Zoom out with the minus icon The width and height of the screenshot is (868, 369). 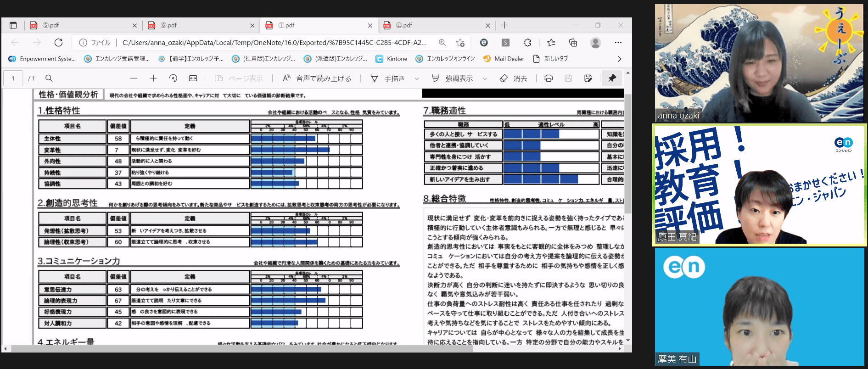click(x=134, y=78)
